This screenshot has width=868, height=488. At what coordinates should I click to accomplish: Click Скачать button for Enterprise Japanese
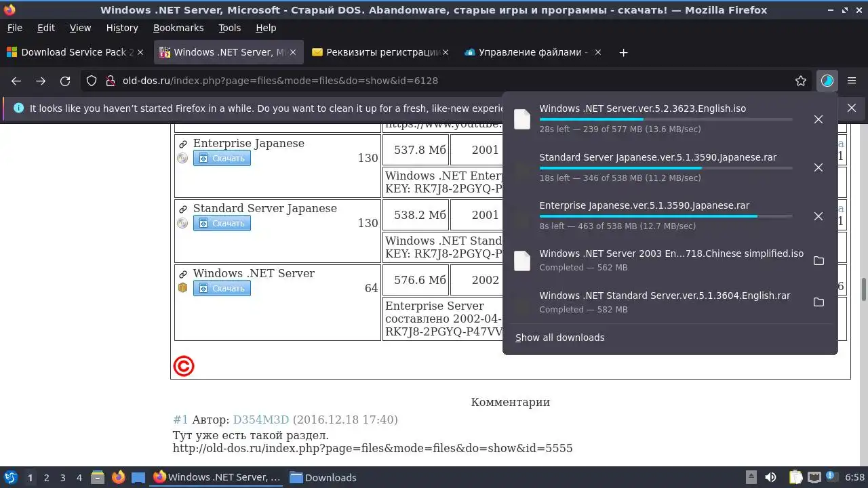coord(222,158)
